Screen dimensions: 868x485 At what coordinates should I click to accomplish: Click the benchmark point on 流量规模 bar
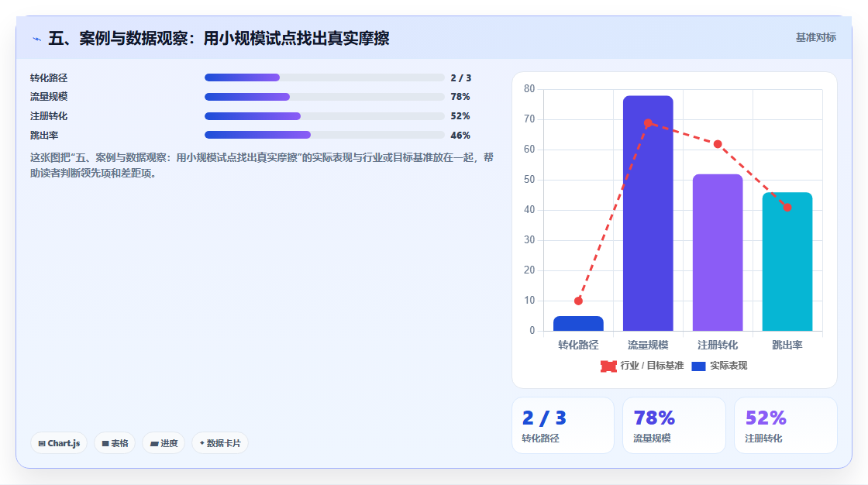point(648,123)
